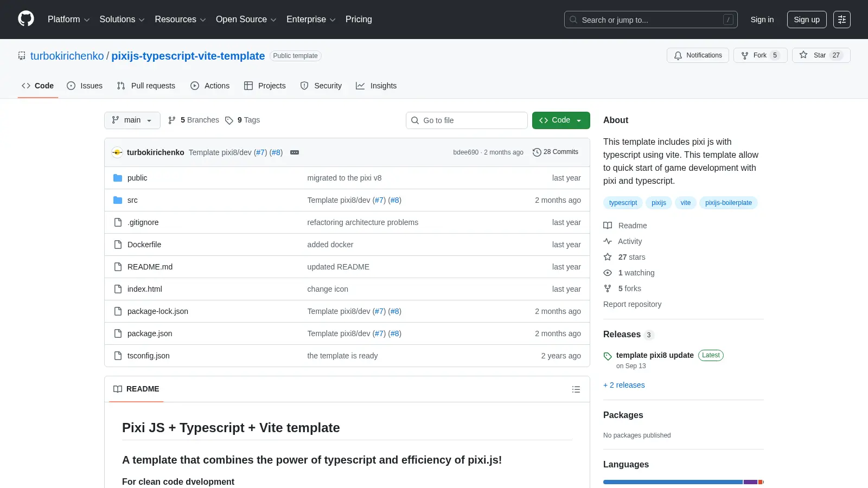This screenshot has width=868, height=488.
Task: Click Report repository link
Action: pos(632,304)
